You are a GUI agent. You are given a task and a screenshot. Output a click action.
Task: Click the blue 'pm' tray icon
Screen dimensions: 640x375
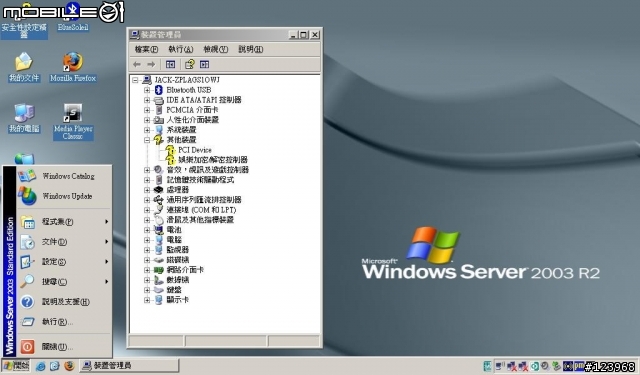pyautogui.click(x=578, y=366)
